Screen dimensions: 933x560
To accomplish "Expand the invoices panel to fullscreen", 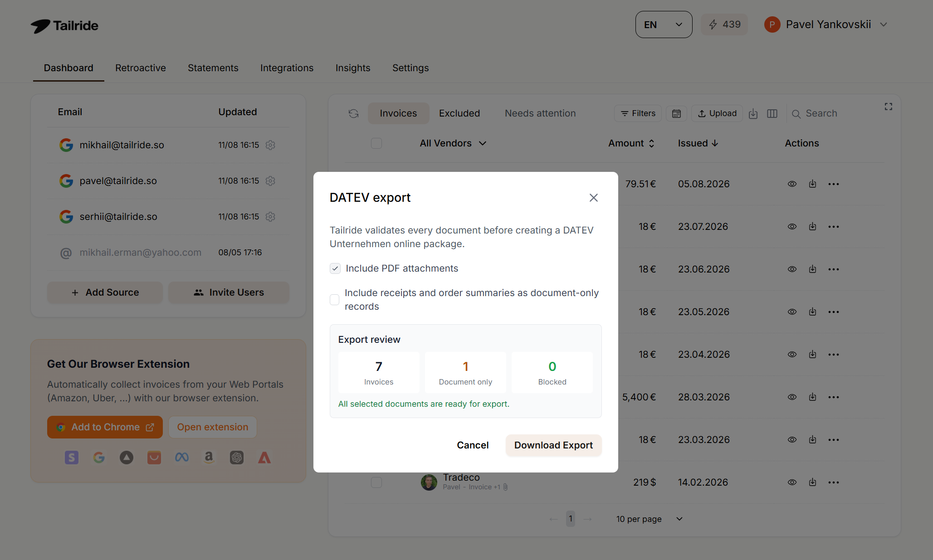I will pos(888,107).
